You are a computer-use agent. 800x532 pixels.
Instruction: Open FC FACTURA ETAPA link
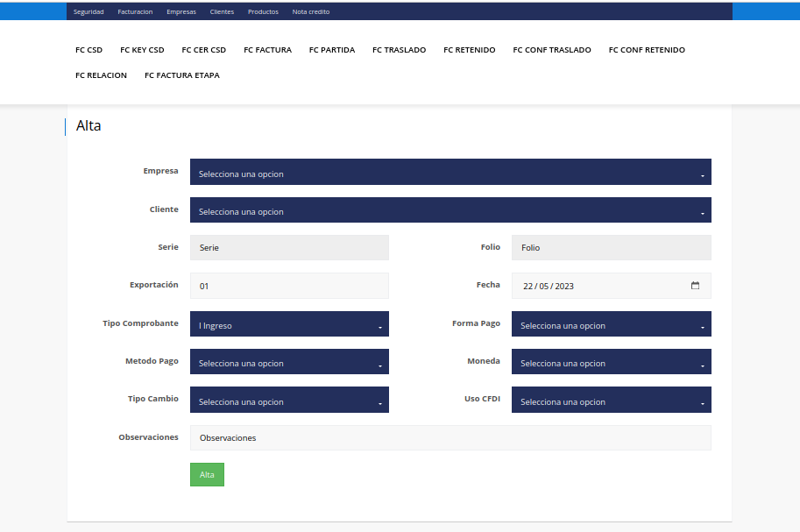(x=182, y=75)
